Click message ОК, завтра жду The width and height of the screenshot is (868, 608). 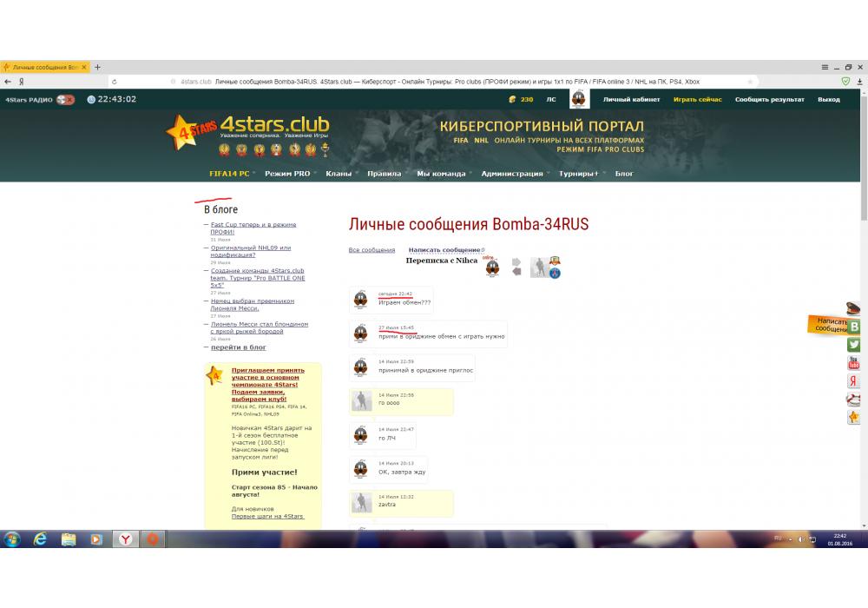[402, 472]
